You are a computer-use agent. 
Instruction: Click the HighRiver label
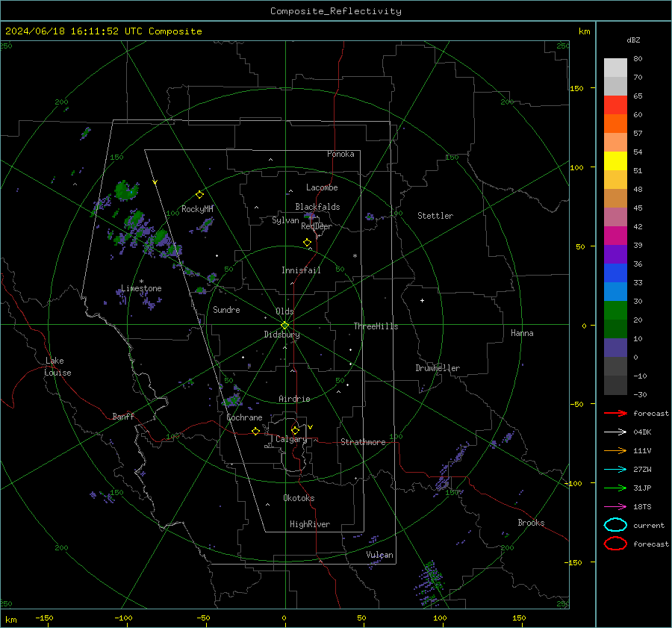coord(310,524)
